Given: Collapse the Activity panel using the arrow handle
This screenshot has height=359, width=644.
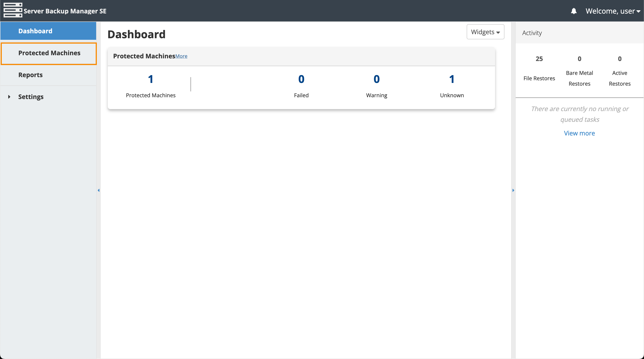Looking at the screenshot, I should click(513, 190).
